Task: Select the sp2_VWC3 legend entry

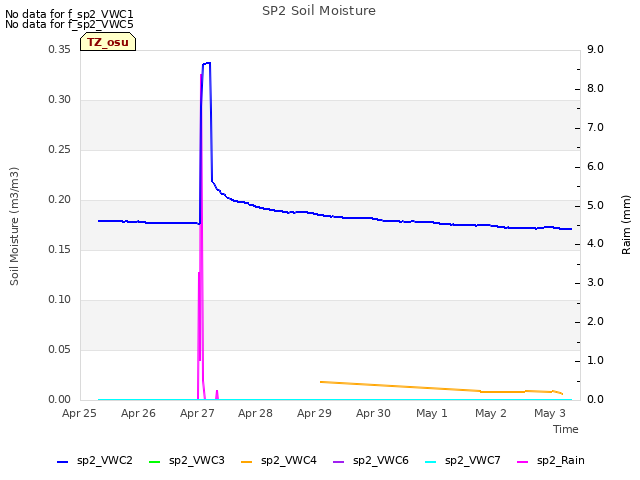Action: point(187,461)
